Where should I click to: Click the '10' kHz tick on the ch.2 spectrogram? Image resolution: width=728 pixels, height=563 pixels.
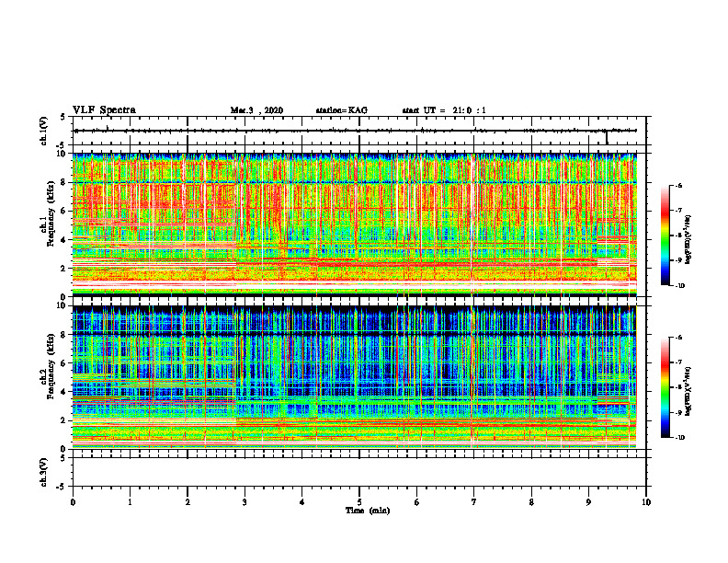coord(63,305)
